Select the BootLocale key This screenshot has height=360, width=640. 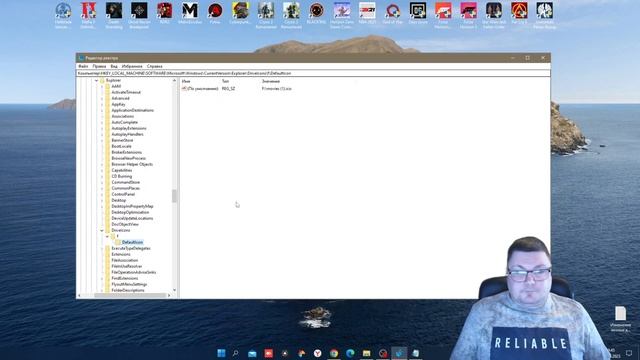coord(121,146)
